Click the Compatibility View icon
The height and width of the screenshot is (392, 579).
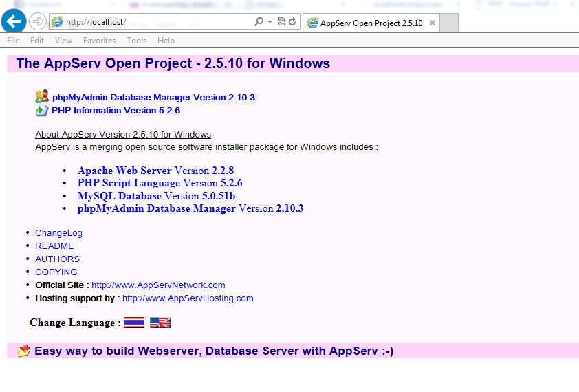[281, 21]
